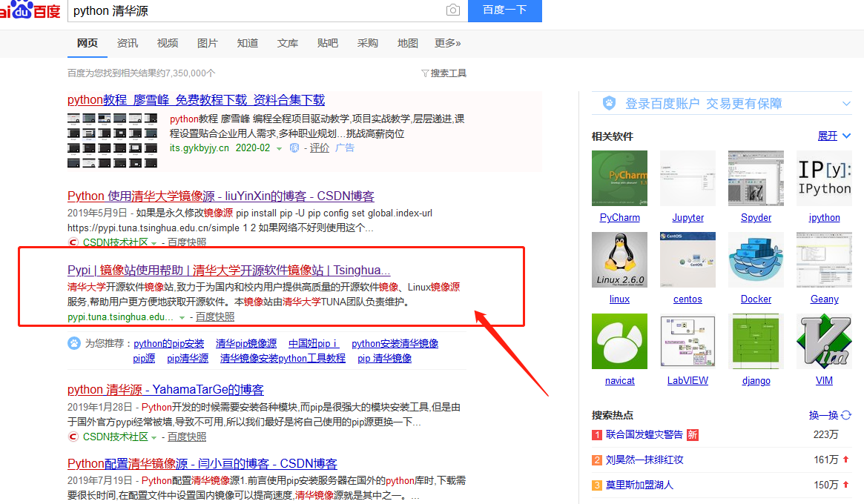The image size is (864, 504).
Task: Open the LabVIEW diagram thumbnail
Action: point(687,341)
